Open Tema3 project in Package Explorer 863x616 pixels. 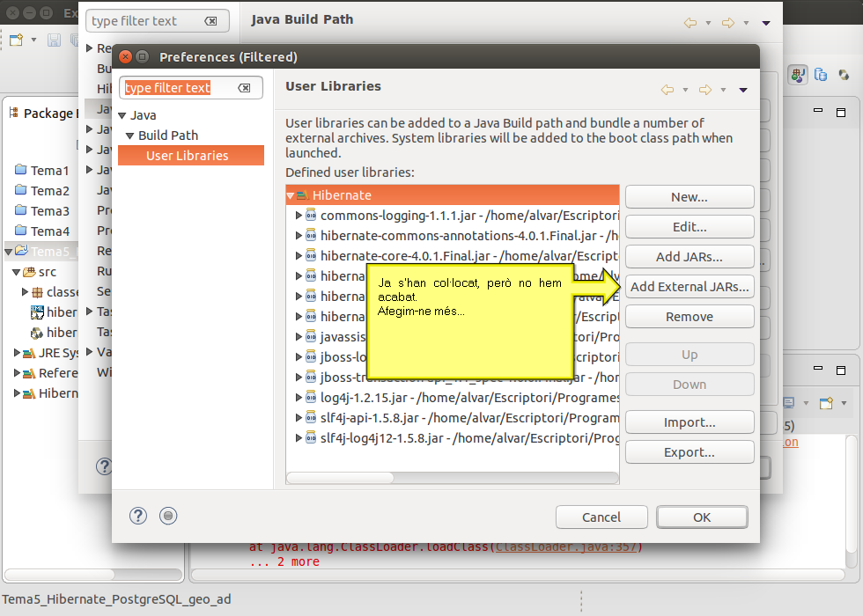[x=42, y=211]
